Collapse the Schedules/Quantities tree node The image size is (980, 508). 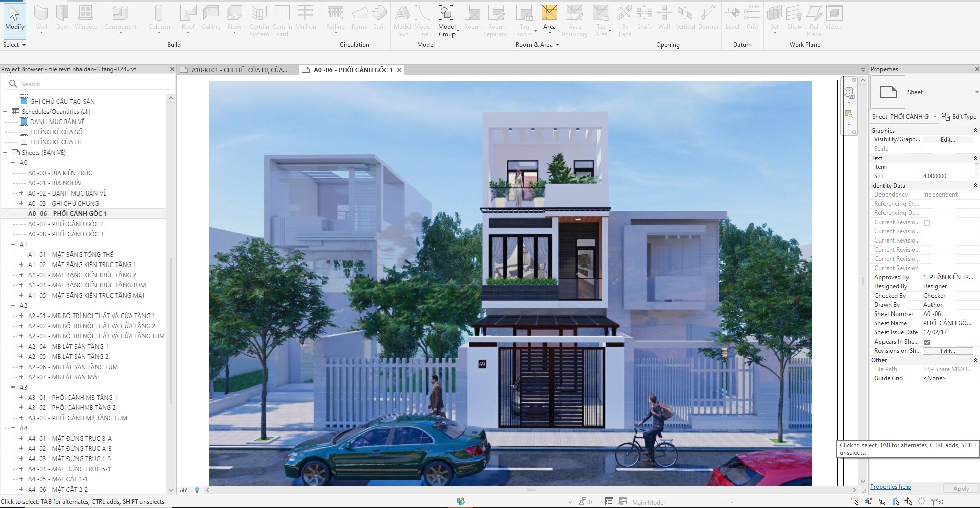pyautogui.click(x=5, y=111)
